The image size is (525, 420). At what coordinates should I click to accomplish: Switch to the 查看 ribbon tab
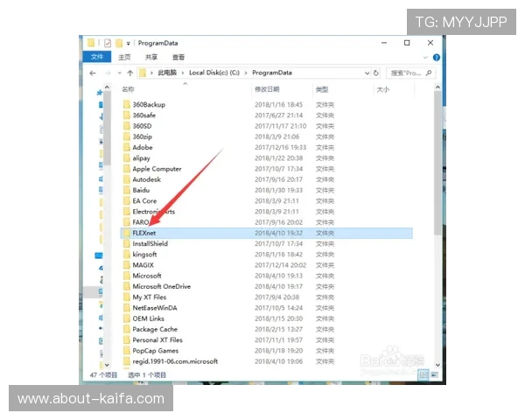pos(178,57)
